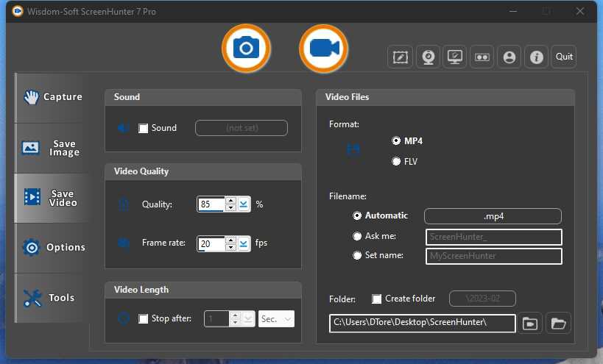Click the frame rate icon beside label
Viewport: 603px width, 364px height.
(124, 243)
